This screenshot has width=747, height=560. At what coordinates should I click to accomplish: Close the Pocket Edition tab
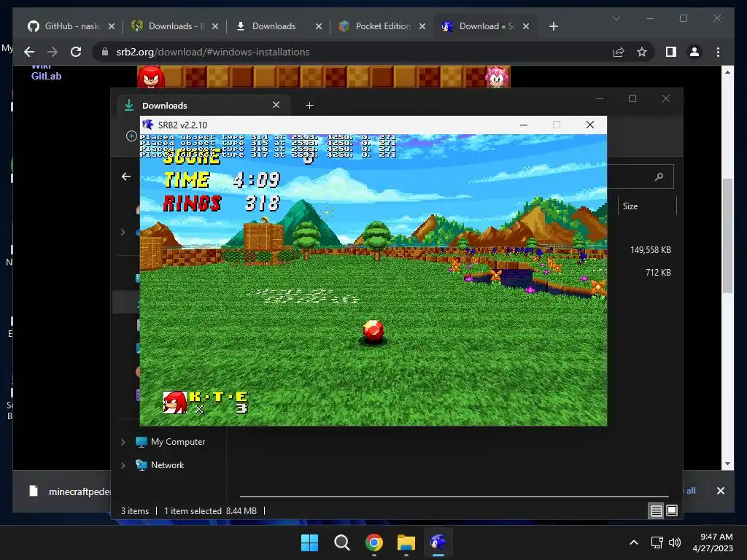click(x=422, y=26)
